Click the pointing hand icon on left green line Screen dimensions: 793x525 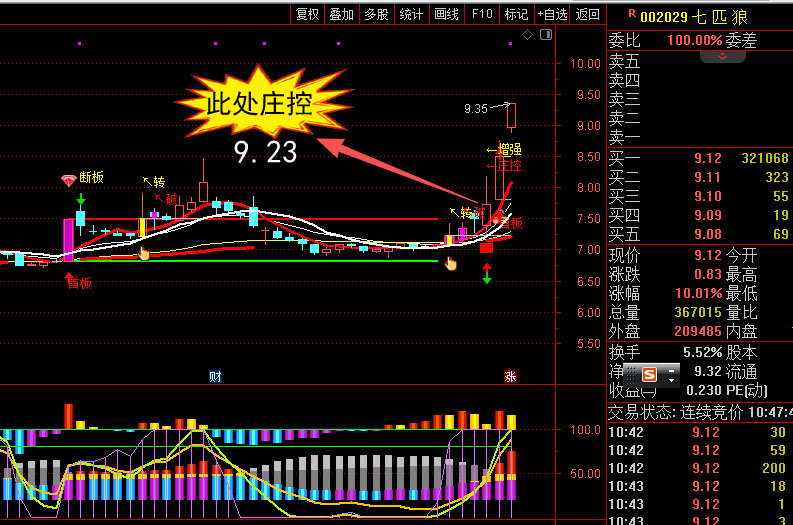144,253
